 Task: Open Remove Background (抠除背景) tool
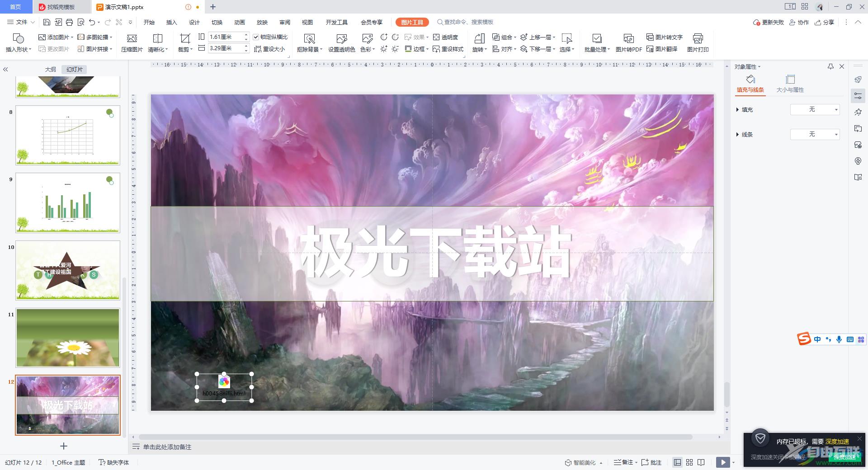(x=310, y=43)
